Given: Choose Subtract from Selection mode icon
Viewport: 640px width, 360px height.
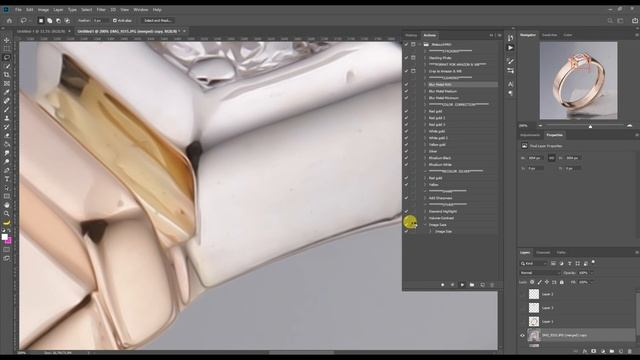Looking at the screenshot, I should coord(58,20).
